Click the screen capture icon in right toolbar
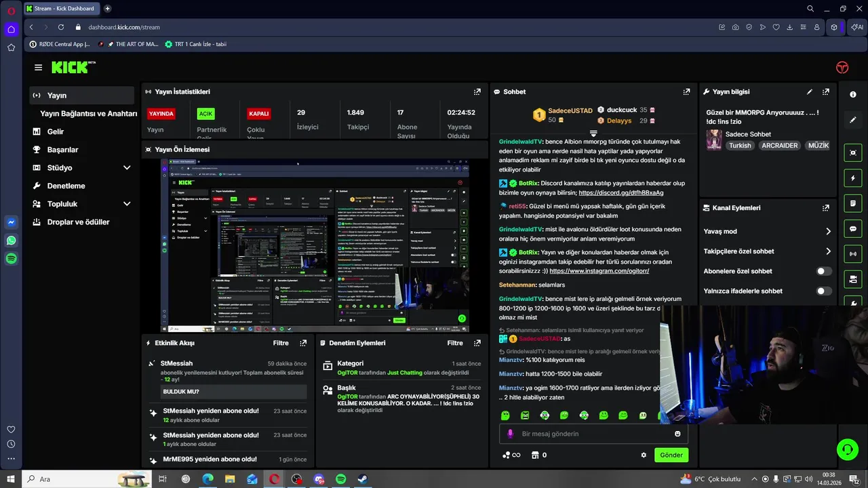The height and width of the screenshot is (488, 868). point(853,153)
